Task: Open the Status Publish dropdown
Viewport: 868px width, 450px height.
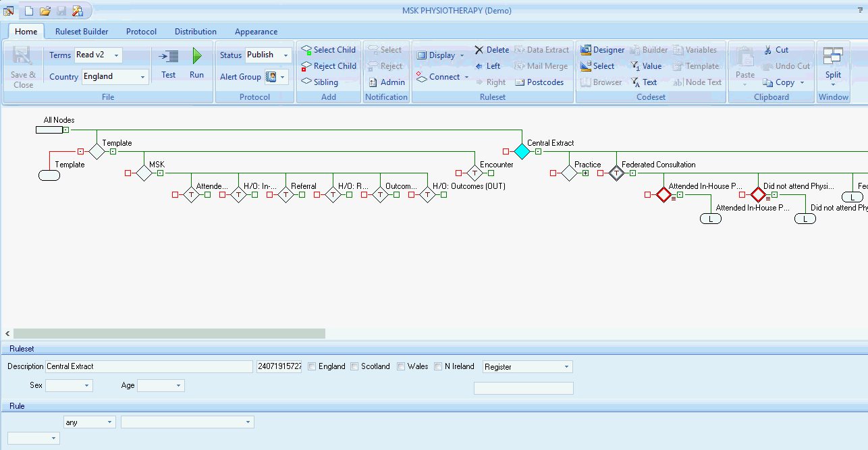Action: 286,55
